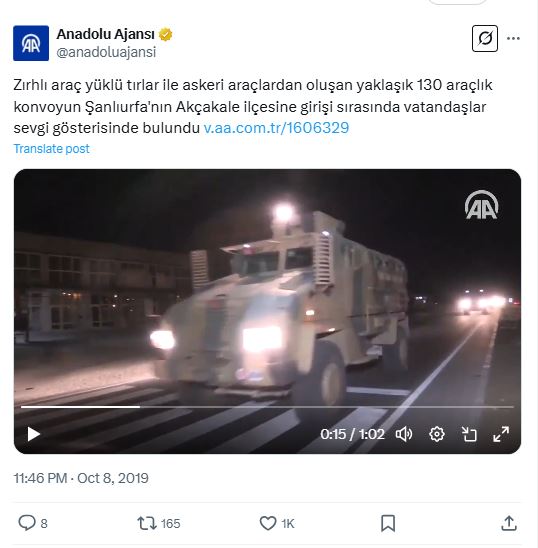The width and height of the screenshot is (538, 548).
Task: Click the 11:46 PM Oct 8, 2019 timestamp
Action: point(81,478)
